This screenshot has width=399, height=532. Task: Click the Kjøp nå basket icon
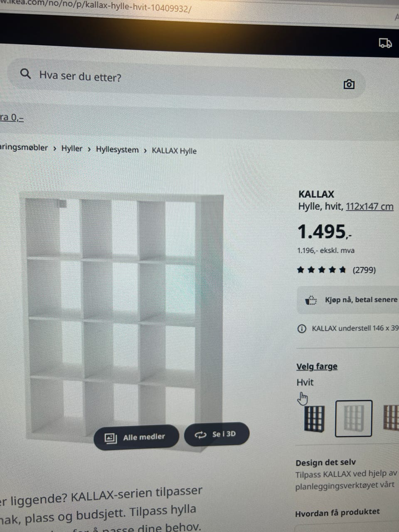pos(311,300)
